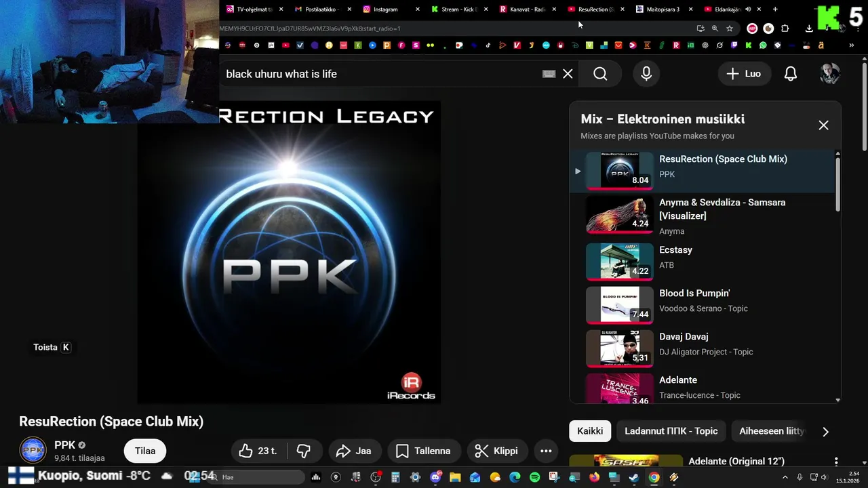Open Discord from the taskbar
Image resolution: width=868 pixels, height=488 pixels.
(x=435, y=477)
